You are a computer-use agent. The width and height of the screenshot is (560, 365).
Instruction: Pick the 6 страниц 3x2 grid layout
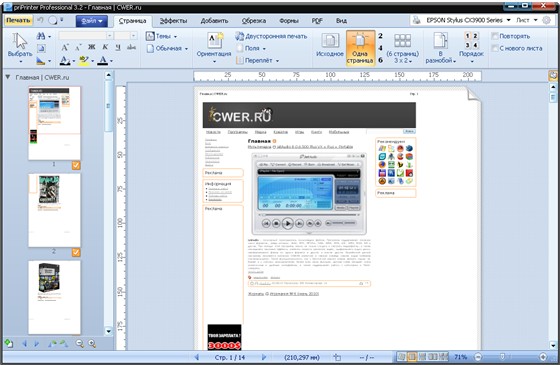[403, 48]
